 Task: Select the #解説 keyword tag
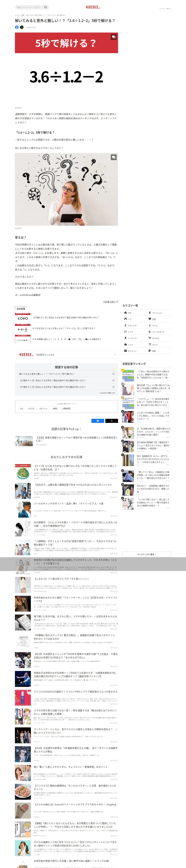coord(55,408)
